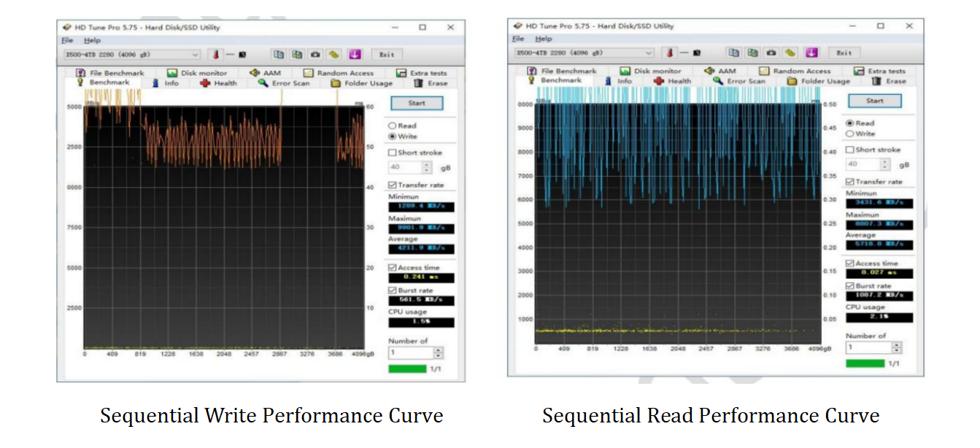
Task: Click green progress bar in write window
Action: click(407, 369)
